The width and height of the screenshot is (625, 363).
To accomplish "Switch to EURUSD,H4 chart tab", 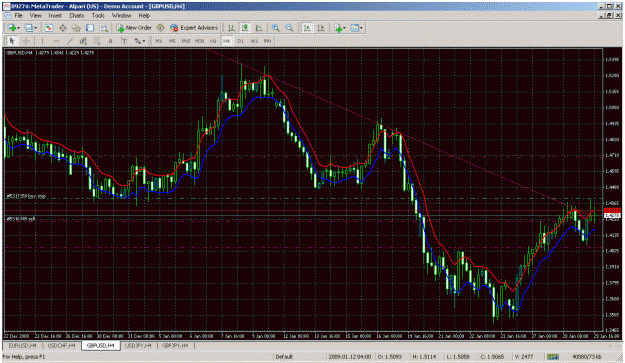I will (22, 345).
